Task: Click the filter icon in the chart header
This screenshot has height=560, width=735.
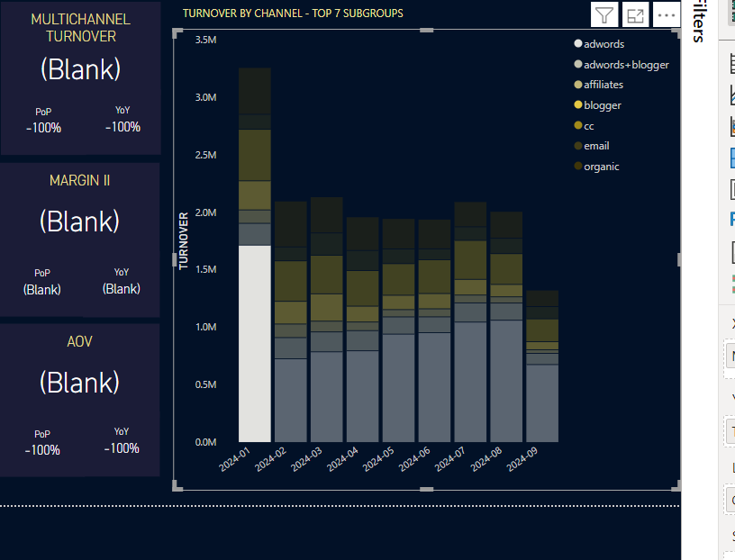Action: tap(604, 15)
